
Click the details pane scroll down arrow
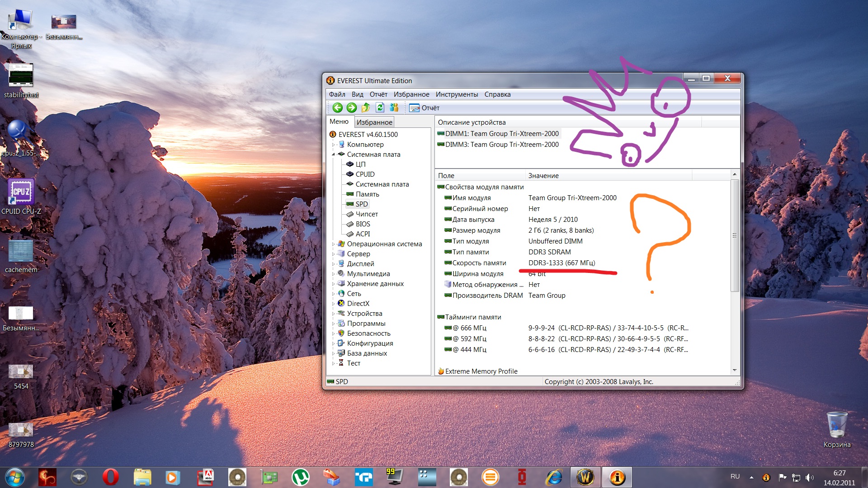point(735,371)
